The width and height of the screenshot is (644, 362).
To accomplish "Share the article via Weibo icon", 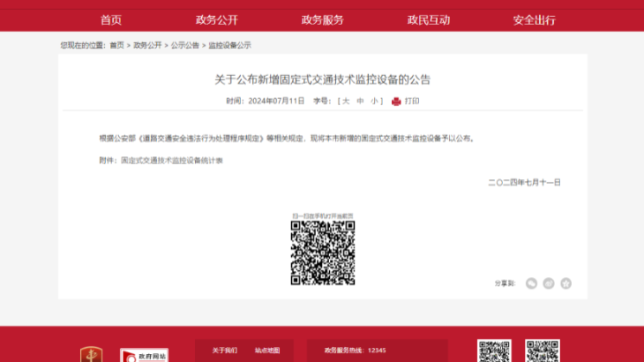I will point(549,283).
